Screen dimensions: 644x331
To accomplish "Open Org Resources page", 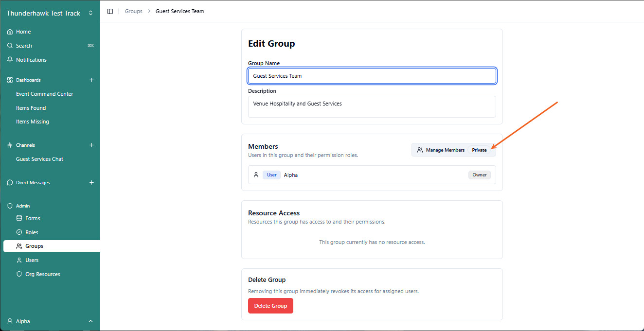I will pyautogui.click(x=43, y=274).
